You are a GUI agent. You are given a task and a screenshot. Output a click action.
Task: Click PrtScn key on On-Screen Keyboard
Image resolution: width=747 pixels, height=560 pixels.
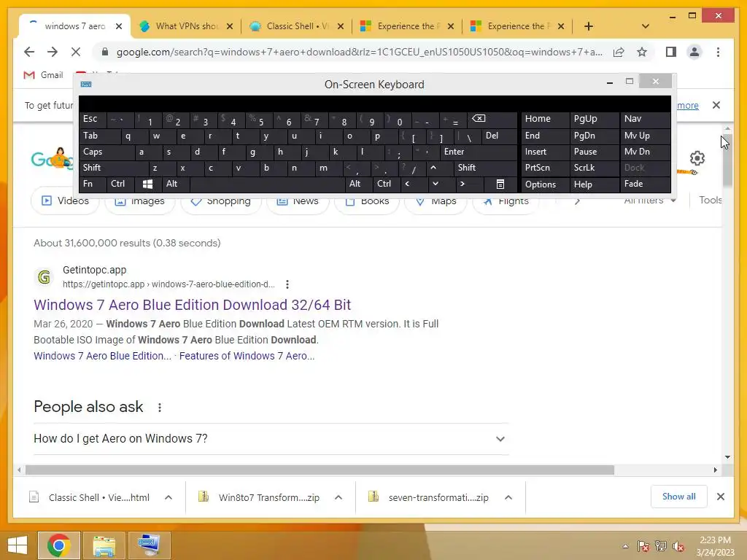[x=545, y=168]
